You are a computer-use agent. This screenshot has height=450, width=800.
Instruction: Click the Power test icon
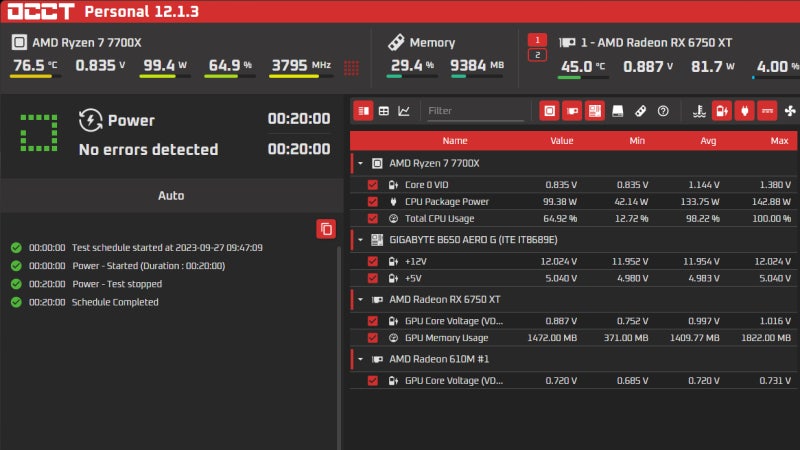tap(90, 120)
